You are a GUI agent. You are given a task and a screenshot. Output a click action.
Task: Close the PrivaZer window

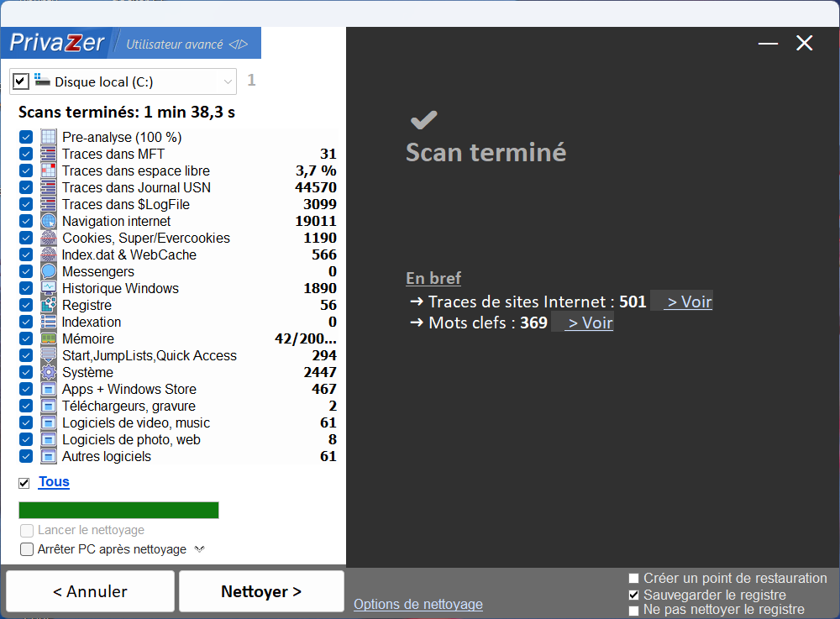[x=804, y=44]
